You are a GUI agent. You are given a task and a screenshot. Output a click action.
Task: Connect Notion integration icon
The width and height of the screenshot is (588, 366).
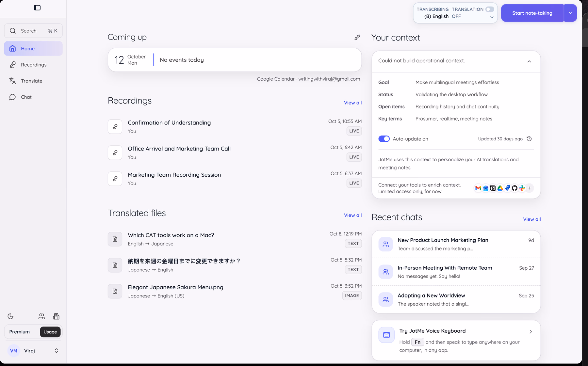[493, 188]
